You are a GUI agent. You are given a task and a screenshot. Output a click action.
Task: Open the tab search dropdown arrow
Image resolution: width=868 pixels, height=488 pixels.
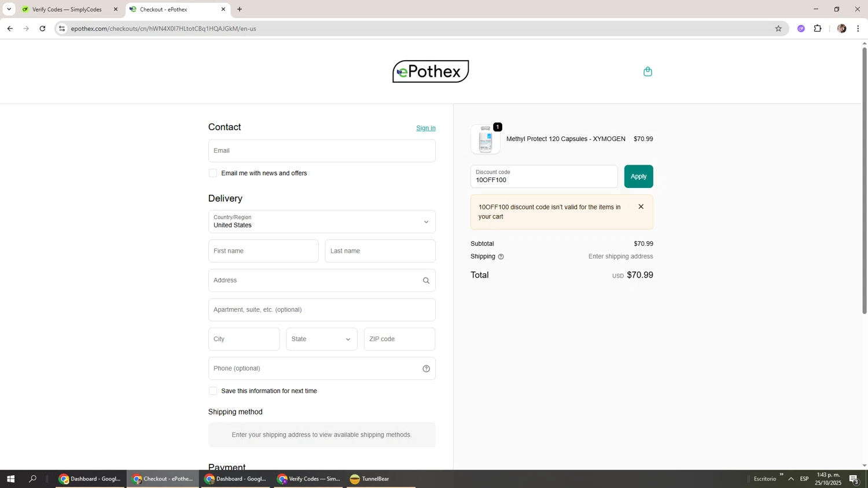pyautogui.click(x=9, y=9)
